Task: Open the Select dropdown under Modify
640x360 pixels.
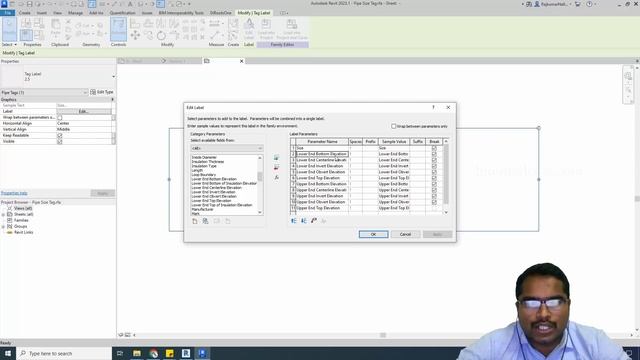Action: [9, 44]
